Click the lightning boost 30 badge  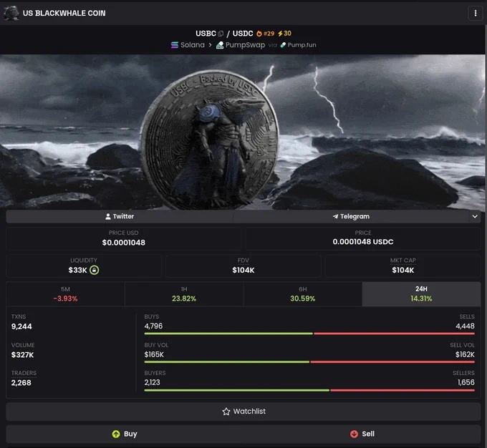(x=284, y=33)
